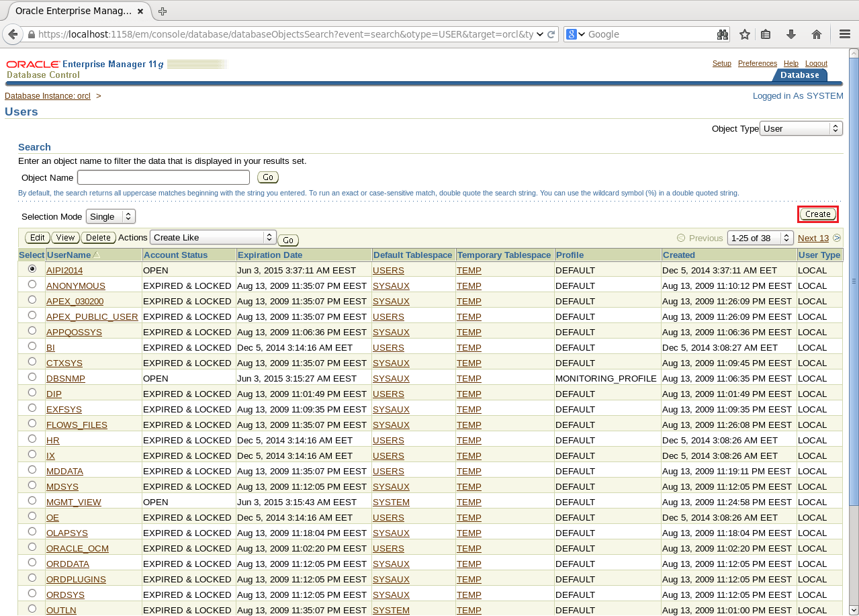Click the Delete button
Viewport: 859px width, 616px height.
tap(99, 238)
